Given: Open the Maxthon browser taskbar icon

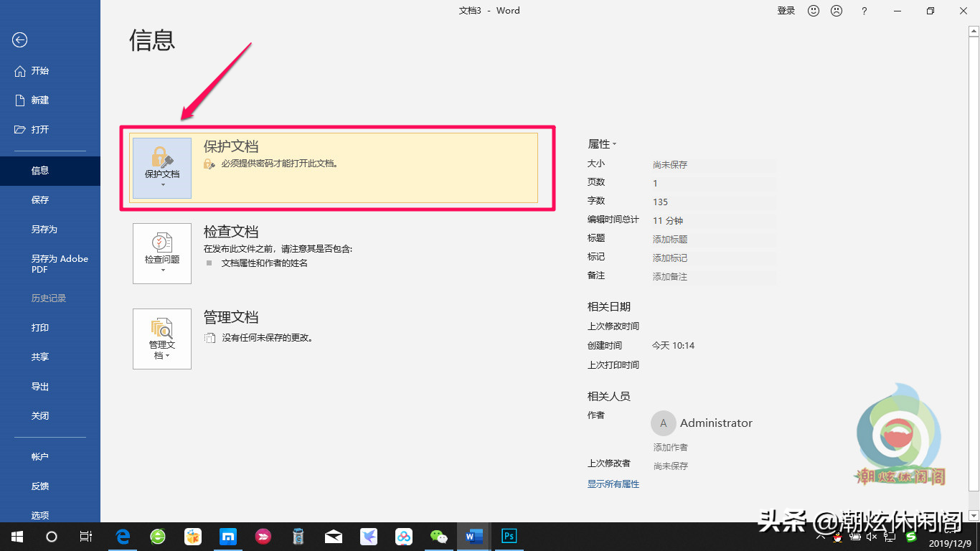Looking at the screenshot, I should (x=228, y=537).
